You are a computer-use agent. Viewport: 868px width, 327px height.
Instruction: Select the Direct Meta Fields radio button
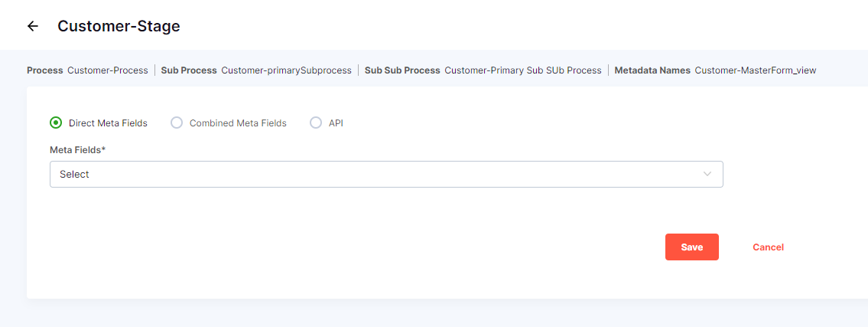(56, 123)
